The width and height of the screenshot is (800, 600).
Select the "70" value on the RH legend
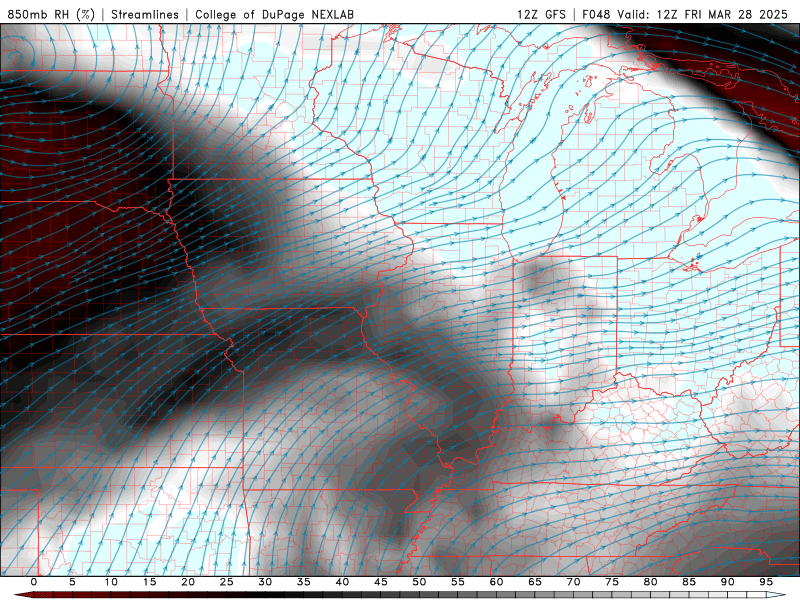tap(573, 582)
